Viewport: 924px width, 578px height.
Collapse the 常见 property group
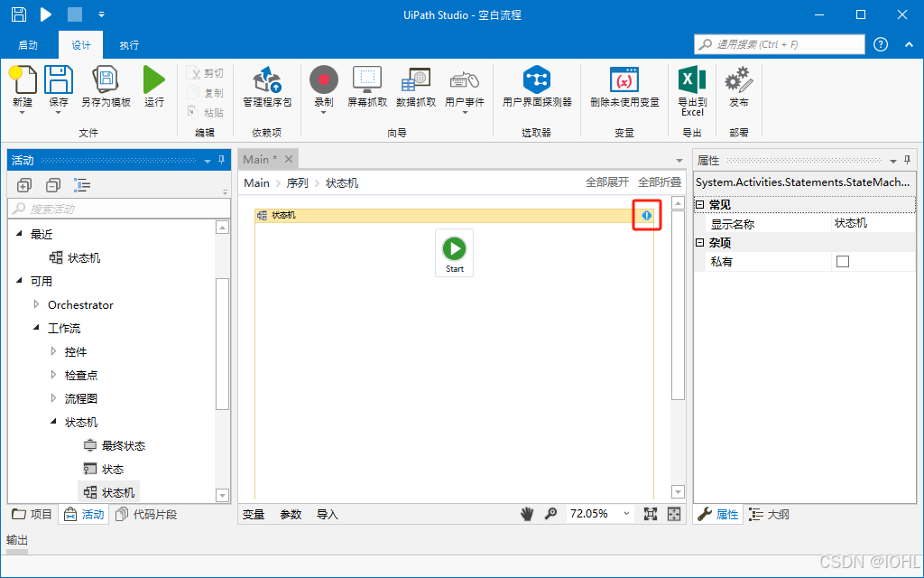700,205
